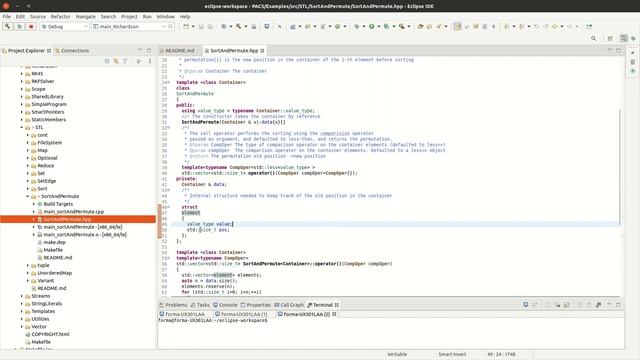This screenshot has width=640, height=360.
Task: Click the Writable status bar entry
Action: pos(397,354)
